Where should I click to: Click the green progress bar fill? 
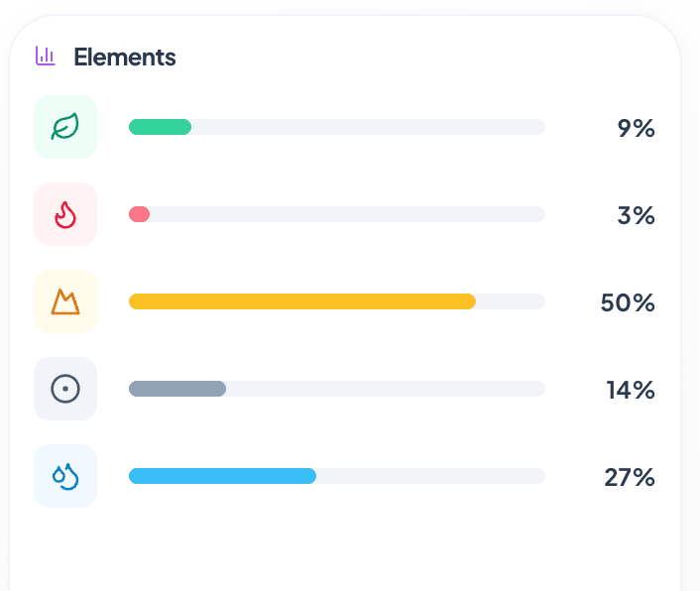point(160,127)
